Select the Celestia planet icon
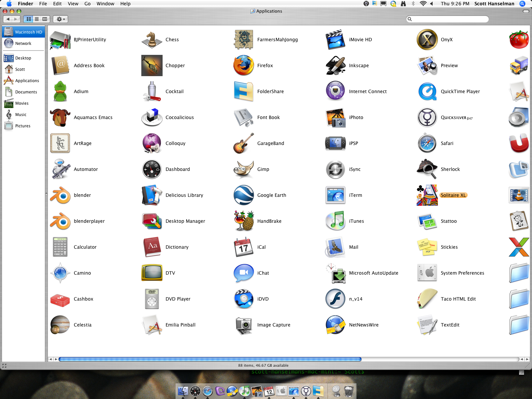 pyautogui.click(x=60, y=325)
